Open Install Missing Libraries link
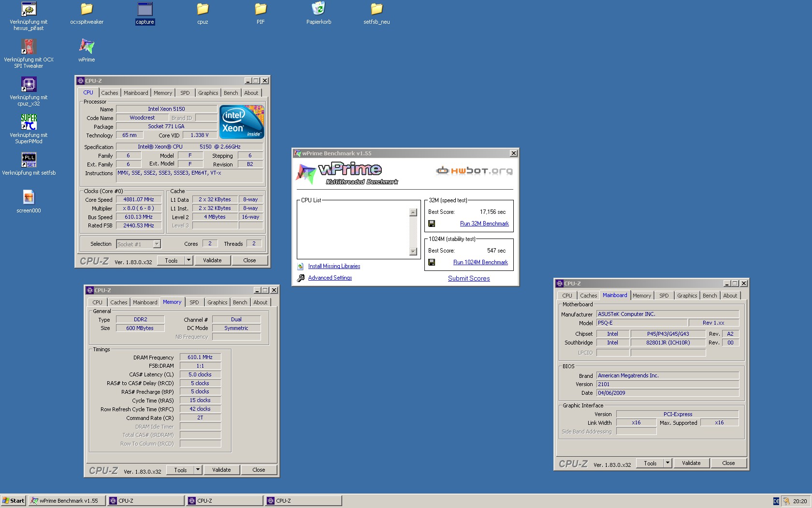 (334, 266)
